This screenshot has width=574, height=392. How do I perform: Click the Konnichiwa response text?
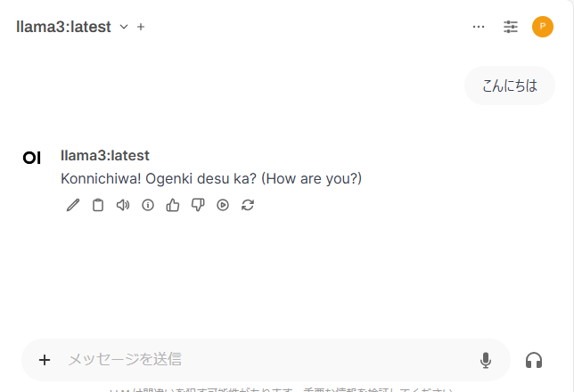pyautogui.click(x=211, y=178)
